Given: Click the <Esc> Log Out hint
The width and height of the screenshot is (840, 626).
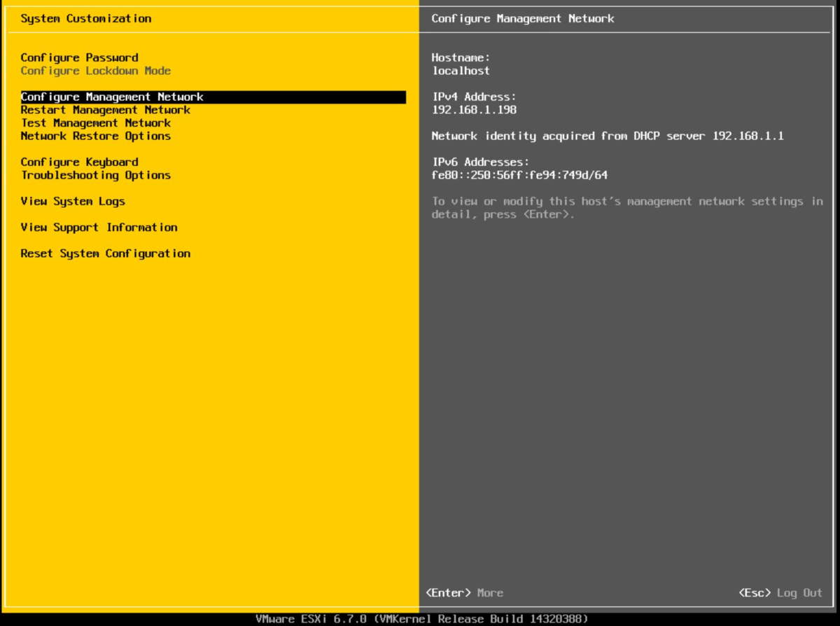Looking at the screenshot, I should (x=780, y=592).
